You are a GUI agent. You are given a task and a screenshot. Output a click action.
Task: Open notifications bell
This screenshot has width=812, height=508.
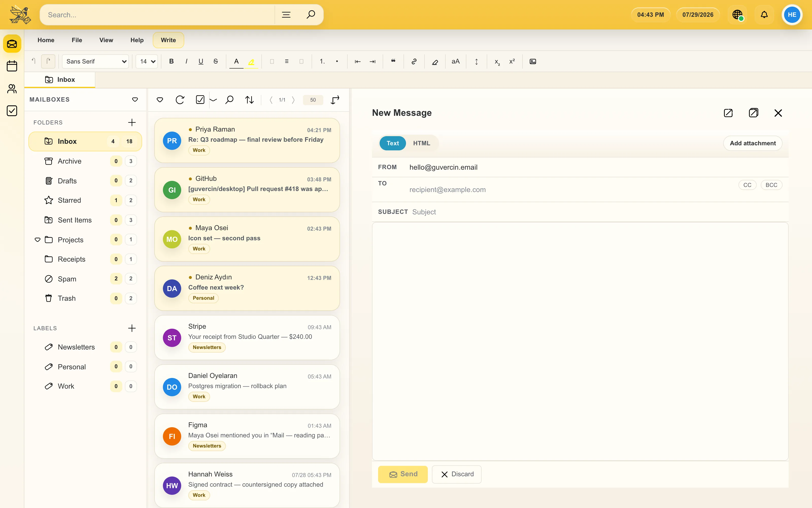click(x=764, y=14)
